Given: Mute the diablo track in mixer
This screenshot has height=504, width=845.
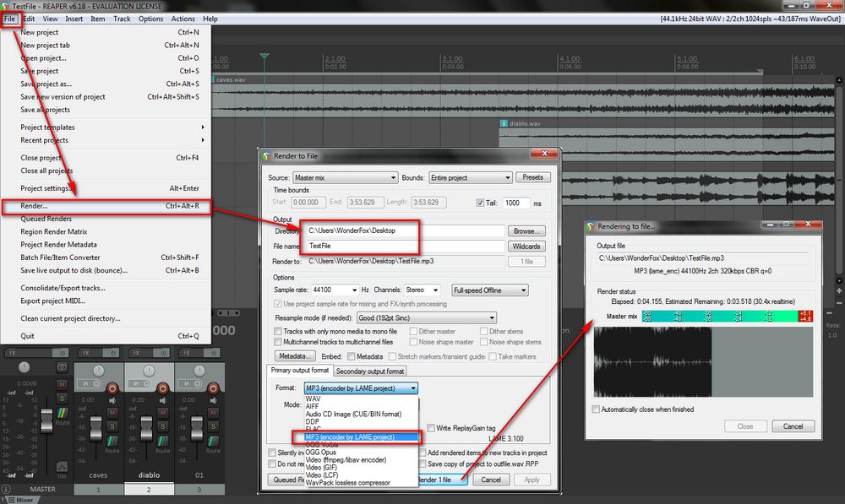Looking at the screenshot, I should click(163, 413).
